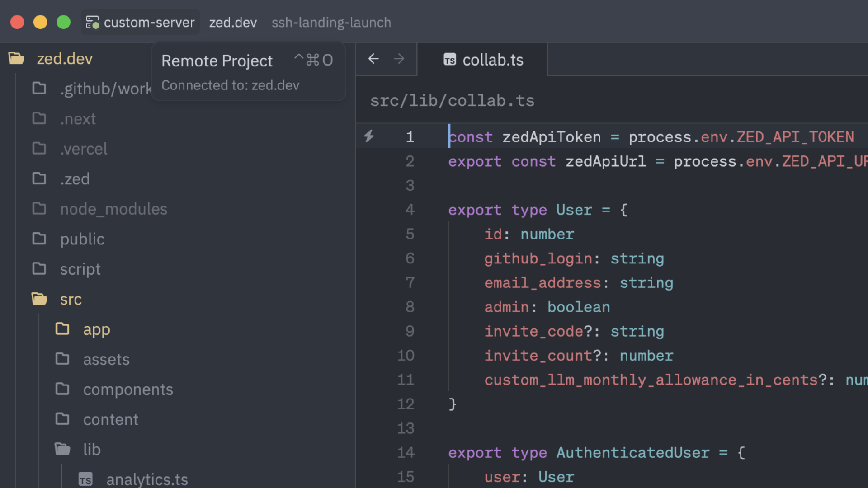Collapse the lib folder

92,449
